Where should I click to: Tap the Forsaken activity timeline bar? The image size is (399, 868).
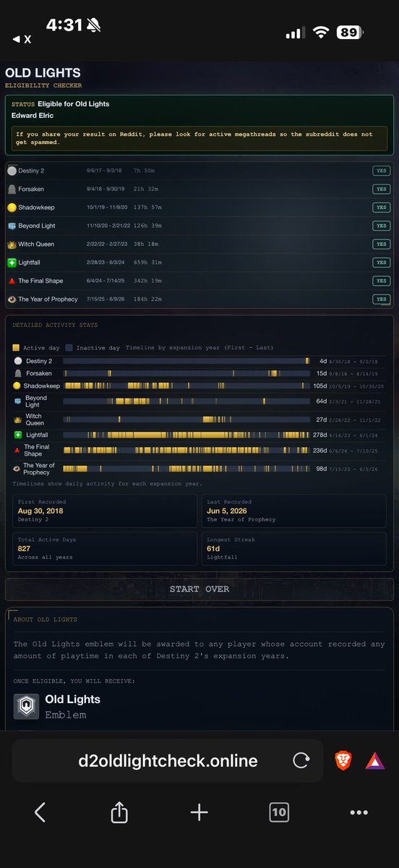[x=186, y=373]
